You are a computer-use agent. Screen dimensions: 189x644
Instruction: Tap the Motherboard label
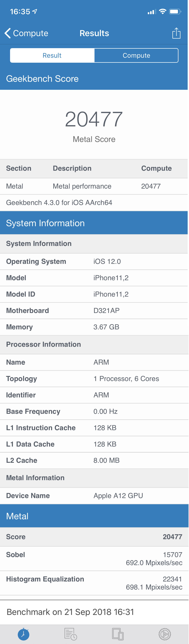tap(28, 310)
